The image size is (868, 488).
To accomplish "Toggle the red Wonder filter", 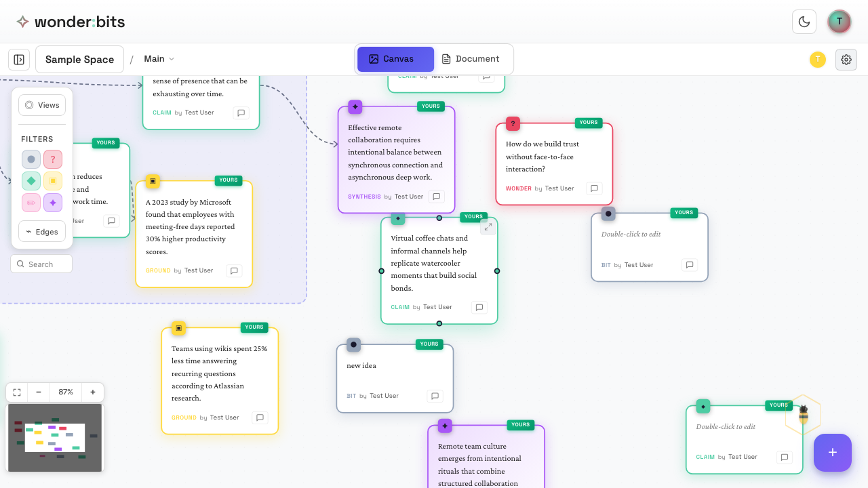I will tap(52, 159).
